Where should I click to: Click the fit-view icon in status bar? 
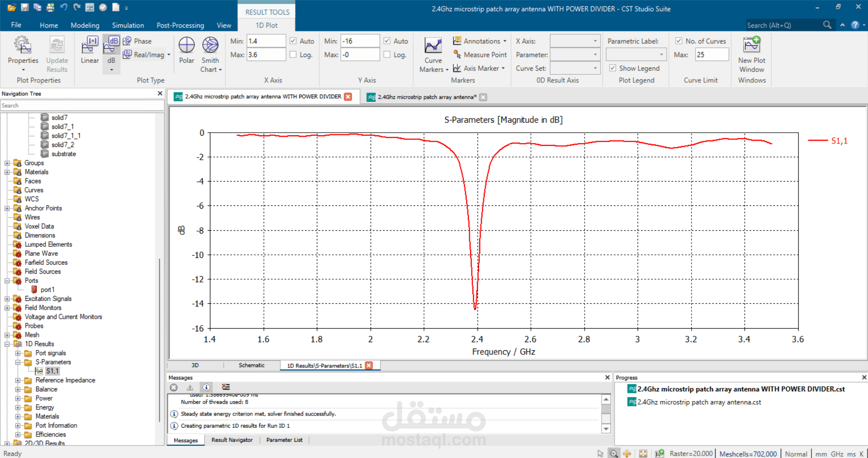643,453
